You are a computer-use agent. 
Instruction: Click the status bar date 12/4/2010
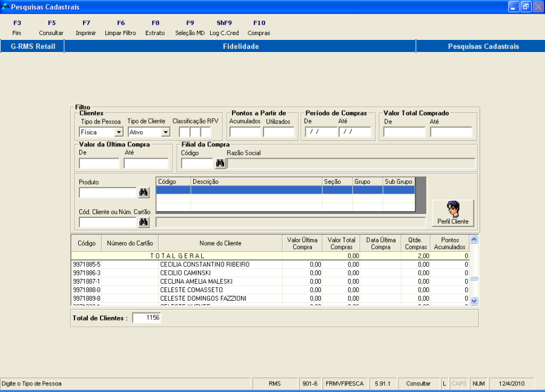[511, 384]
